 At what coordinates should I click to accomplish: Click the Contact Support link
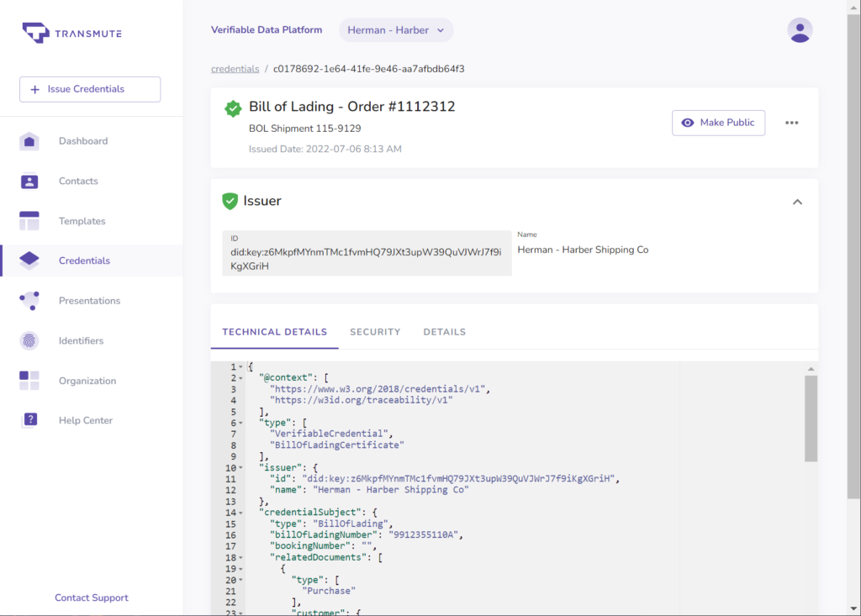[x=91, y=598]
